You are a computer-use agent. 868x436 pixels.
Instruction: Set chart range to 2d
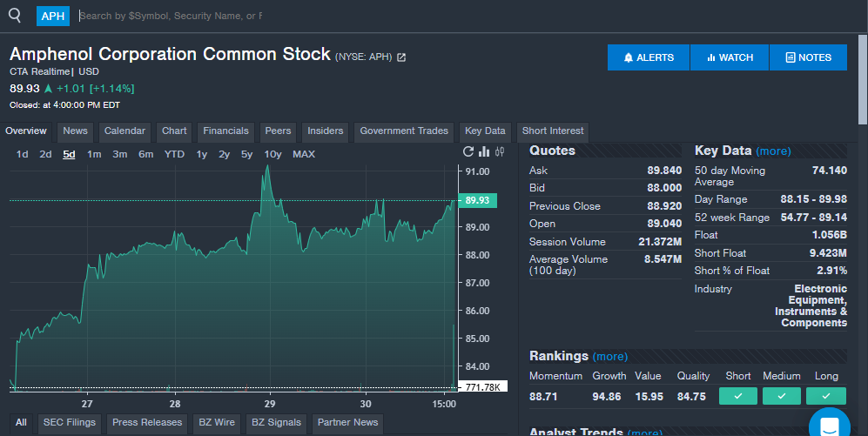[45, 154]
